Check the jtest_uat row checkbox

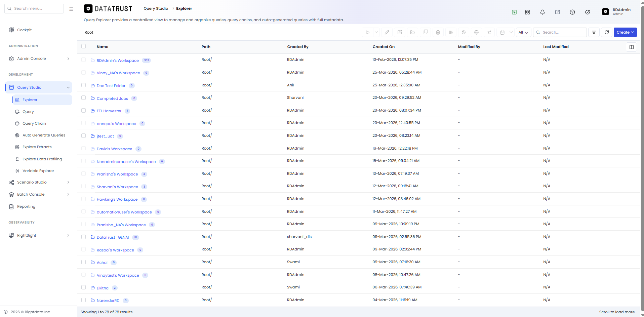coord(84,136)
